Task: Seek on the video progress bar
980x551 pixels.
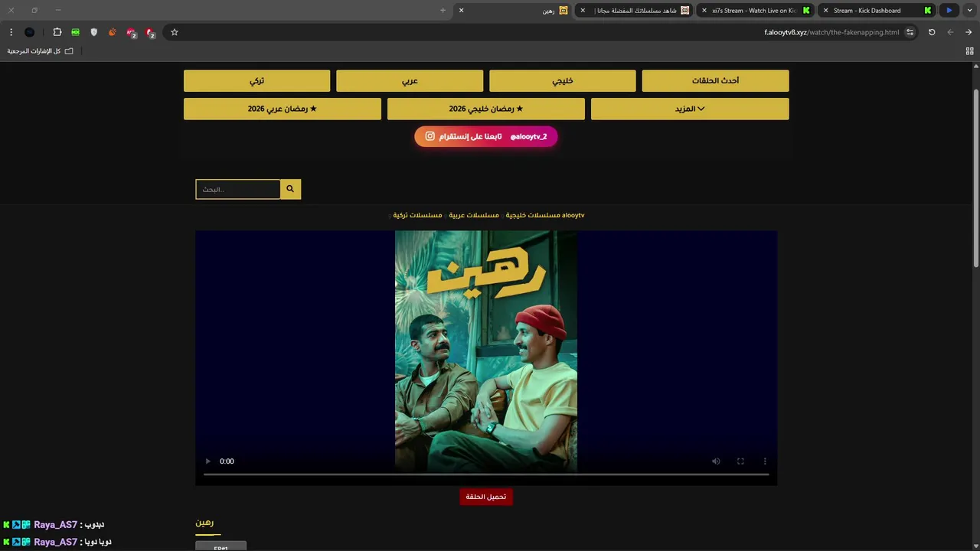Action: [486, 474]
